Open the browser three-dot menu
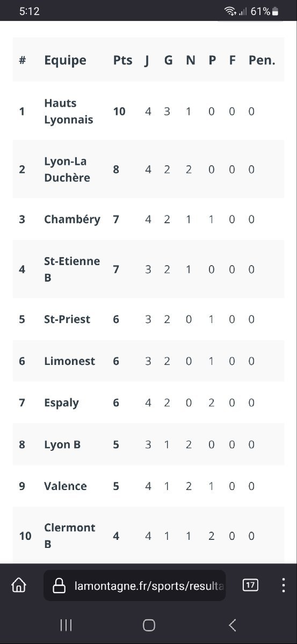The image size is (297, 644). click(283, 585)
